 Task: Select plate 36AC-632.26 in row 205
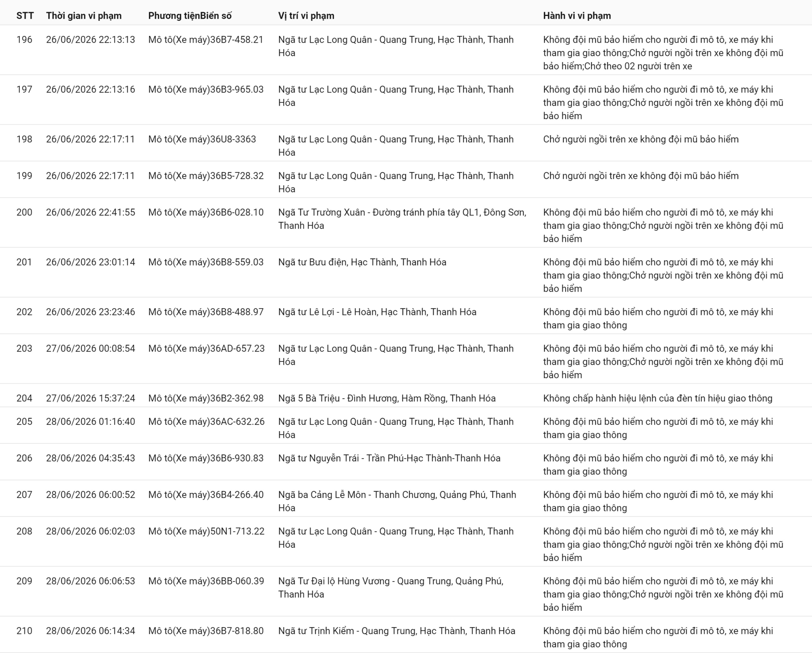[237, 422]
